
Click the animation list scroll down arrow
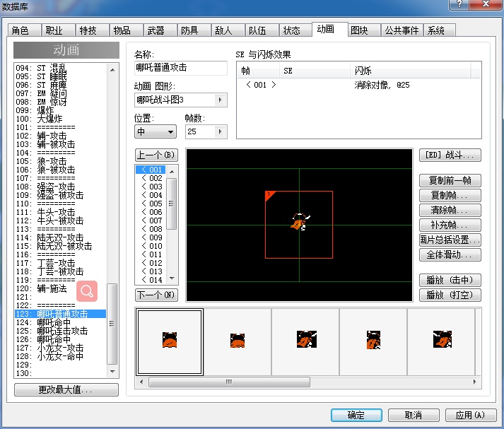112,372
